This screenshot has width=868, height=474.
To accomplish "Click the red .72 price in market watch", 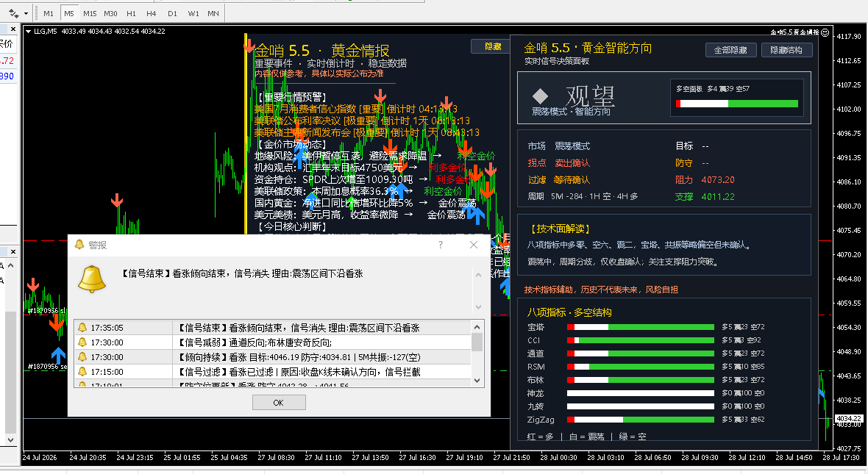I will [x=7, y=60].
